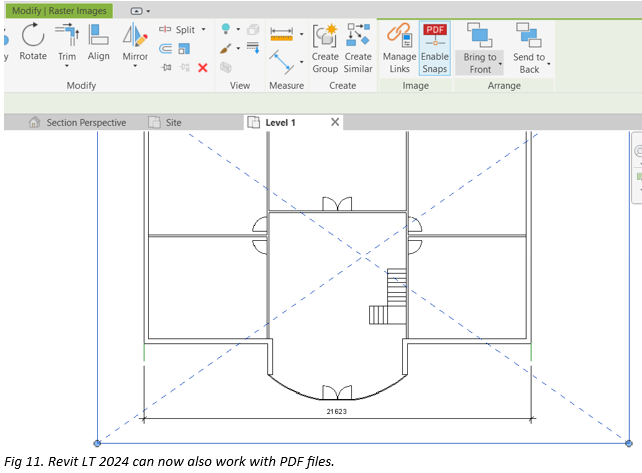Click the bottom-left image corner grip
Viewport: 642px width, 473px height.
[97, 443]
